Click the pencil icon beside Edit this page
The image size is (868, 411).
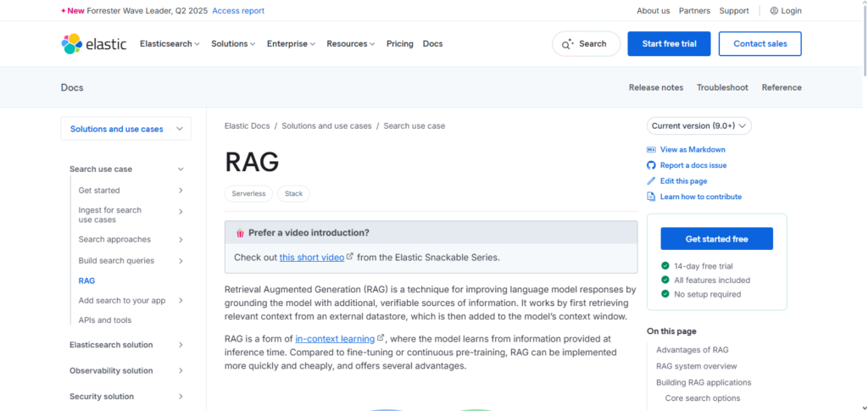point(651,181)
